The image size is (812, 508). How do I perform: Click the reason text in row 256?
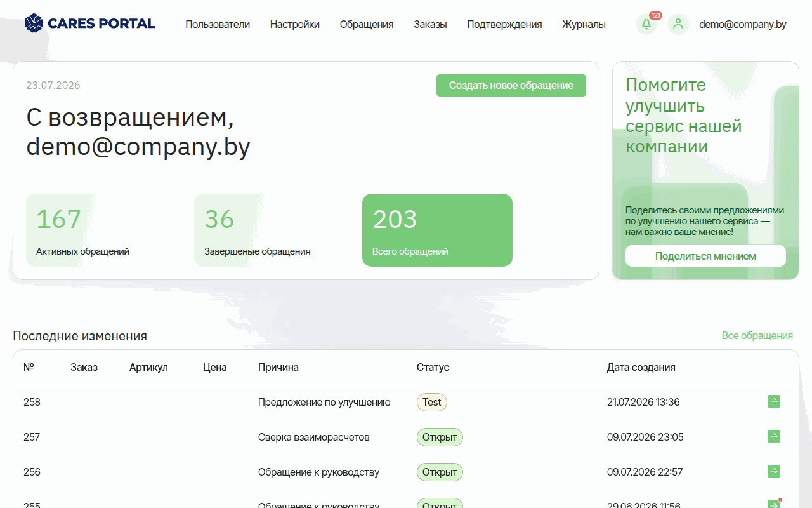[x=319, y=472]
